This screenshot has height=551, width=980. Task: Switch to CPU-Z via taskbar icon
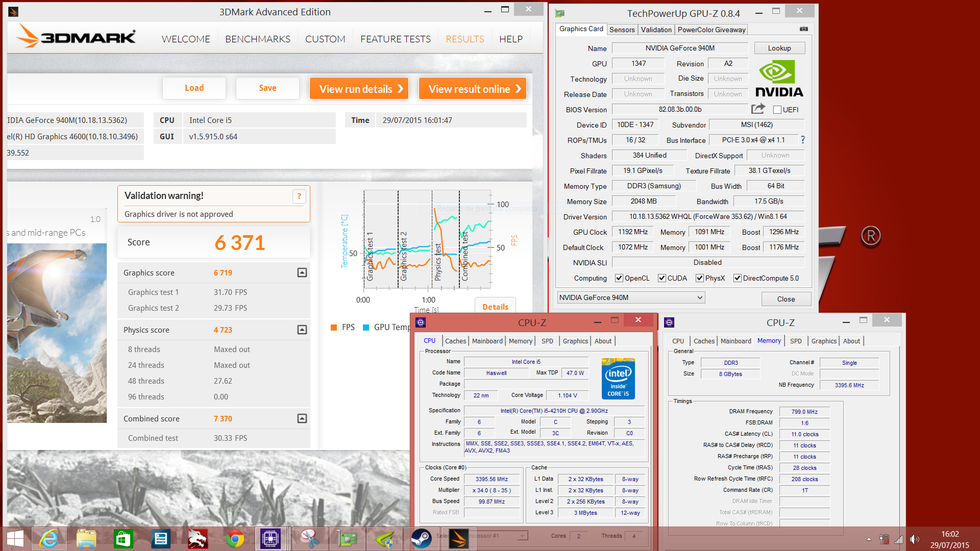pos(271,539)
